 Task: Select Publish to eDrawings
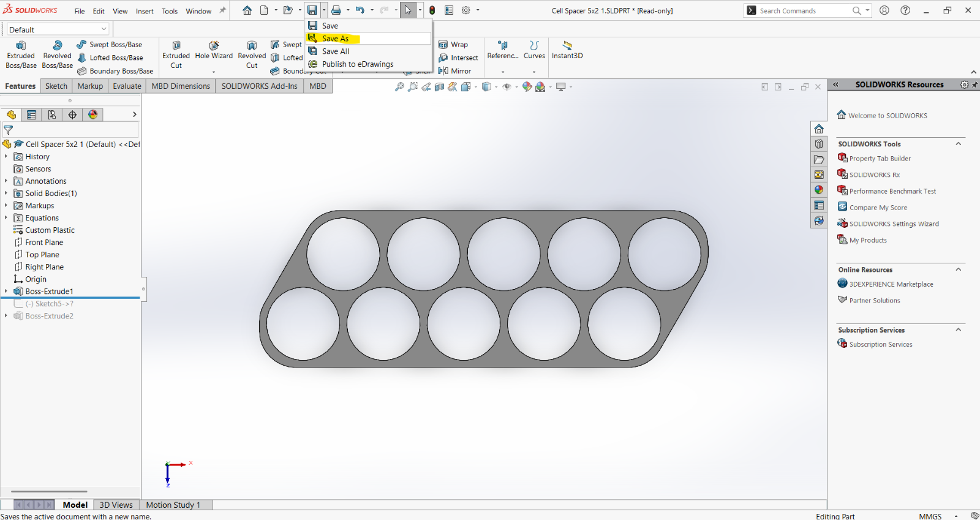(x=369, y=64)
